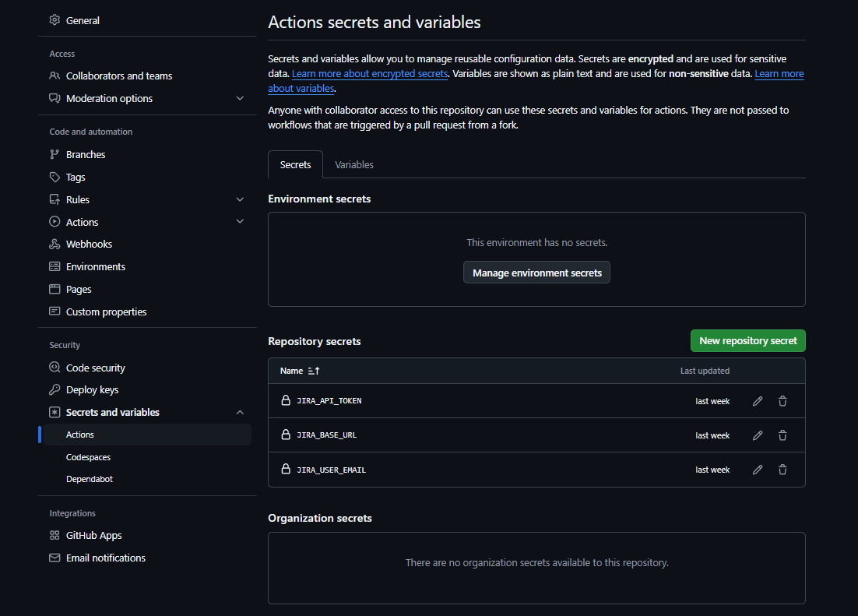858x616 pixels.
Task: Switch to the Secrets tab
Action: 296,165
